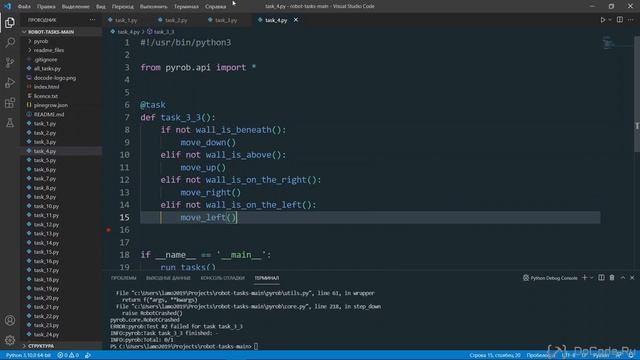Click errors and warnings status indicator
Image resolution: width=640 pixels, height=360 pixels.
click(68, 355)
